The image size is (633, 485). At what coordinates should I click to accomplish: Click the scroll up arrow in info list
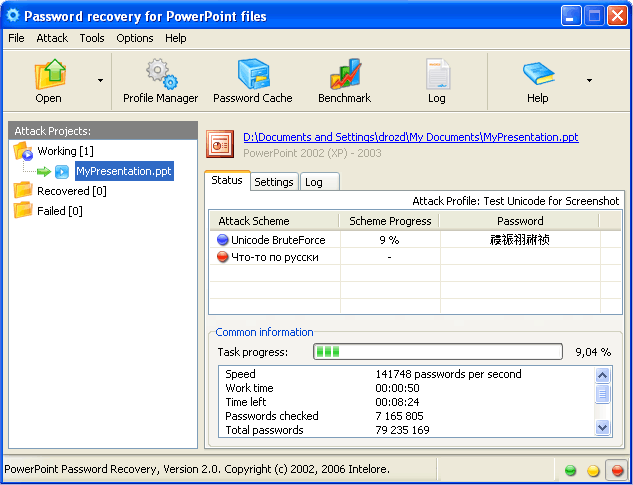(x=602, y=375)
